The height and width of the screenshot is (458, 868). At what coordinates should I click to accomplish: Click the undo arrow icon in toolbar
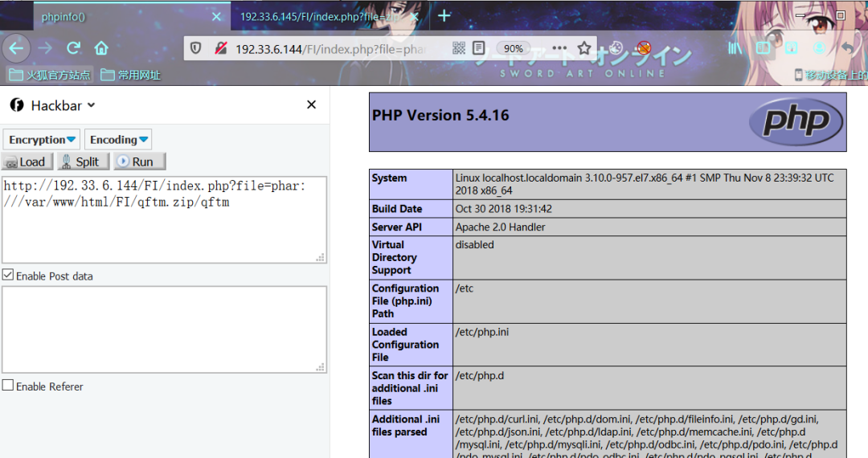[x=848, y=48]
